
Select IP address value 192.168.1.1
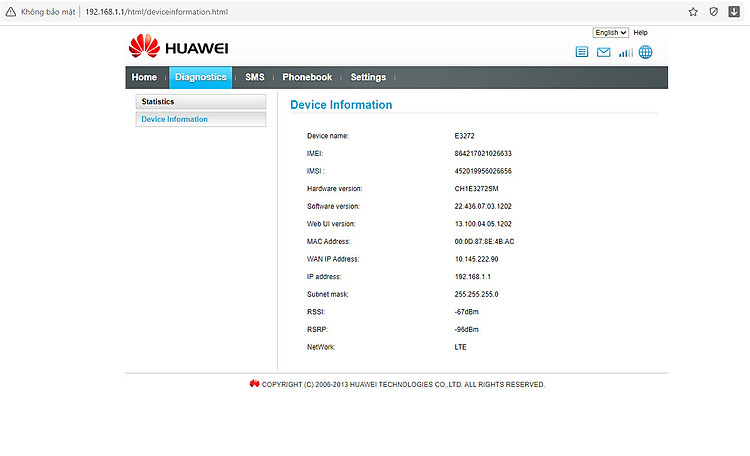[473, 277]
